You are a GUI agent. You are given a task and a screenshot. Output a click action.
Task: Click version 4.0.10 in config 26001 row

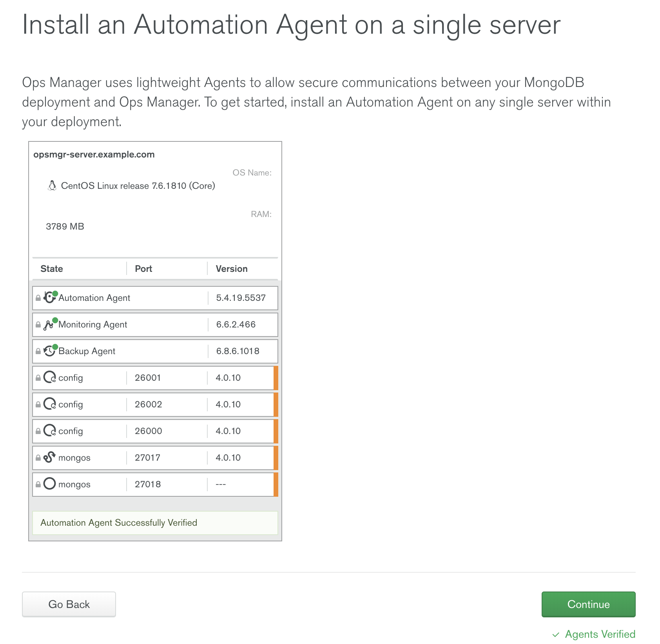(x=228, y=378)
